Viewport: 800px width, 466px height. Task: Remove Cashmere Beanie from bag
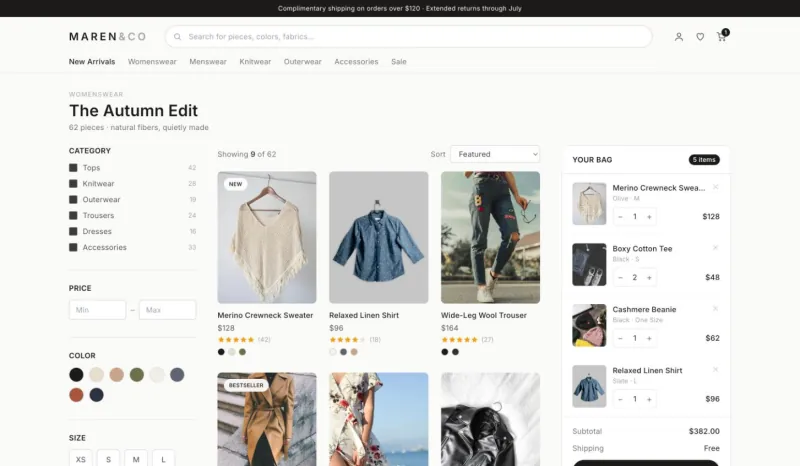click(715, 308)
